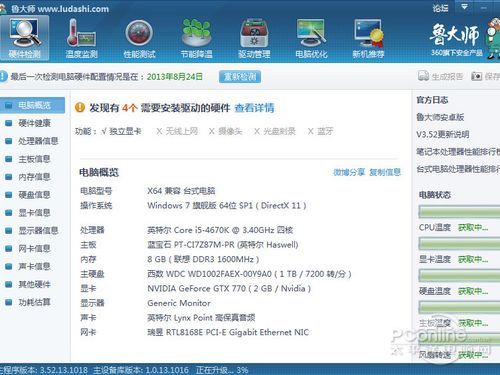This screenshot has height=375, width=500.
Task: Click the 无线上网 feature label
Action: tap(182, 131)
